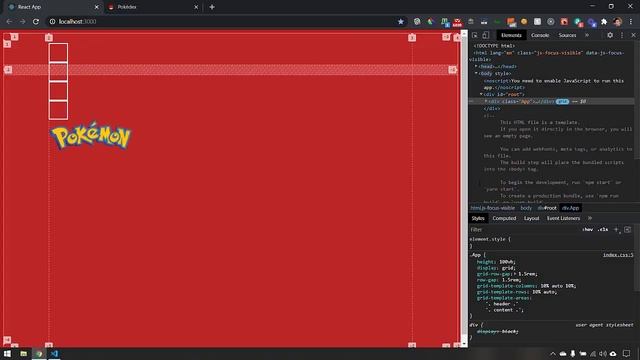This screenshot has width=640, height=360.
Task: Open the Windows notification center
Action: (627, 353)
